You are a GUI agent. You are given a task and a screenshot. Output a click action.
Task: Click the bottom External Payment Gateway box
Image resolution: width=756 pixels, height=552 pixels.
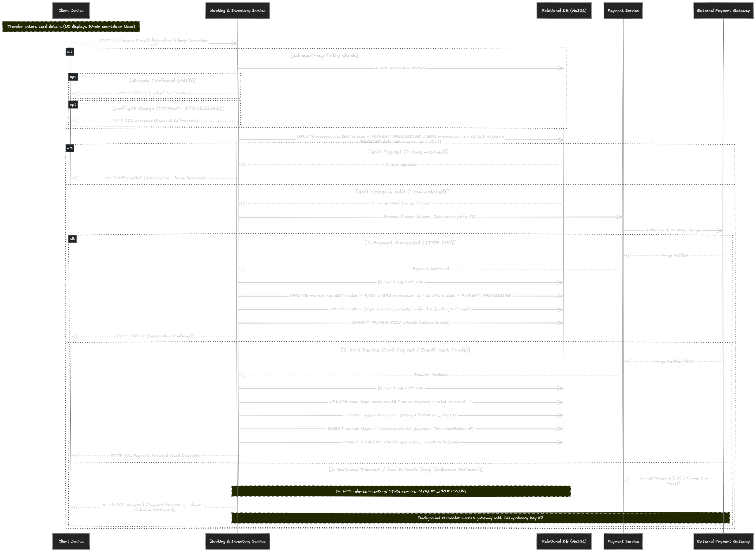(724, 541)
